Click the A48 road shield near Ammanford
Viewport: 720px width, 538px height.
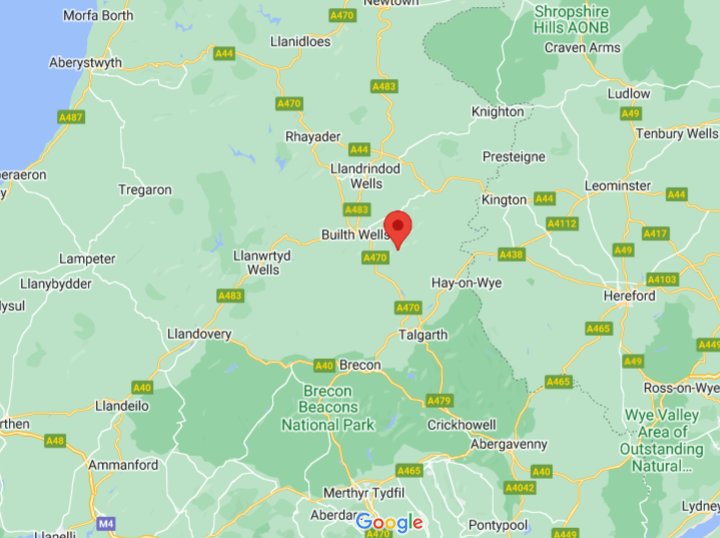(56, 441)
